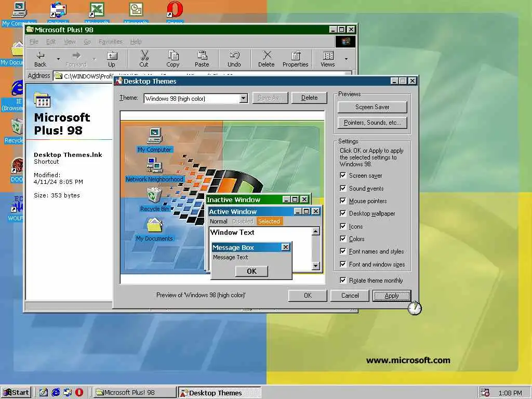Click the Cut scissors icon
Viewport: 532px width, 399px height.
tap(144, 59)
